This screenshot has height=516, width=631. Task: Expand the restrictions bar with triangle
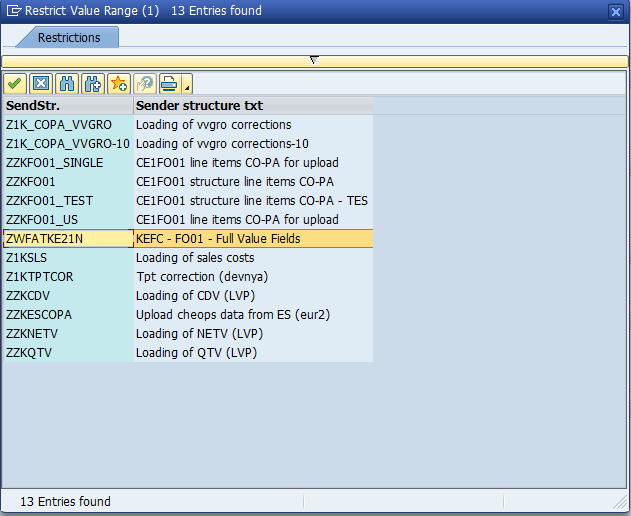(x=314, y=61)
